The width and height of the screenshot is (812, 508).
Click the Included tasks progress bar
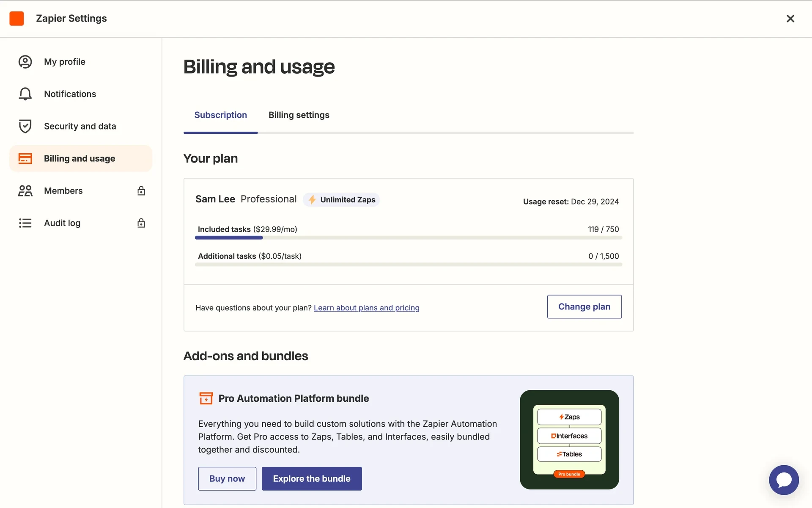[409, 238]
